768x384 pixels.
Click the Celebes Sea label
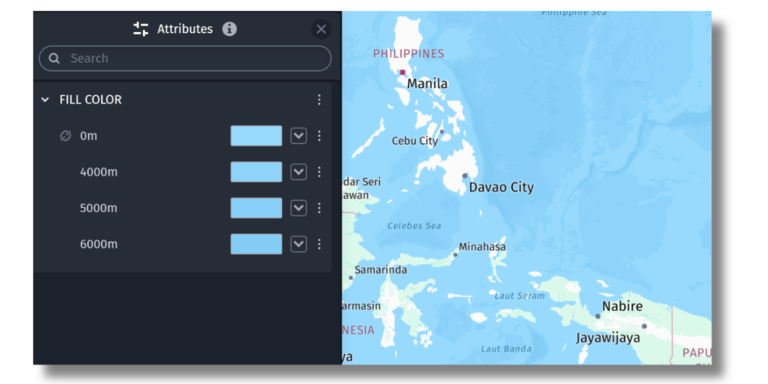414,226
